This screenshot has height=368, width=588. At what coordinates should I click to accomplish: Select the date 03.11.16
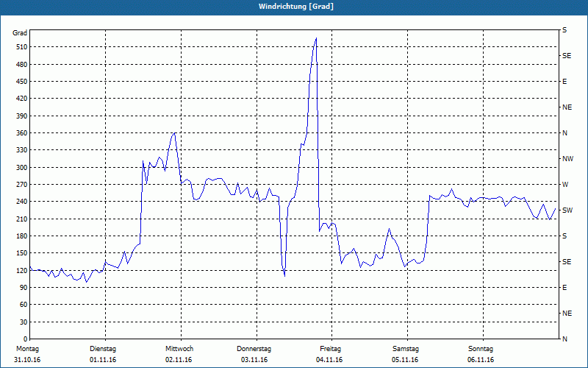254,360
